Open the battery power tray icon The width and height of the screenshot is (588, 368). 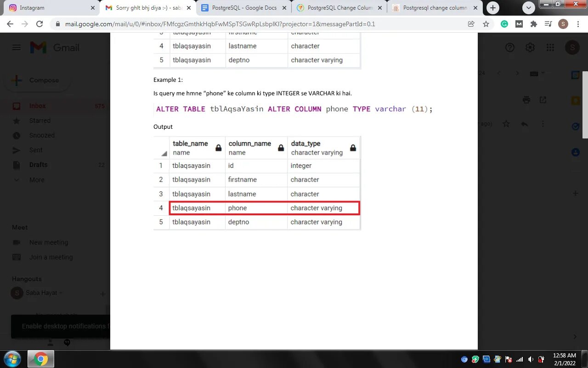tap(542, 359)
